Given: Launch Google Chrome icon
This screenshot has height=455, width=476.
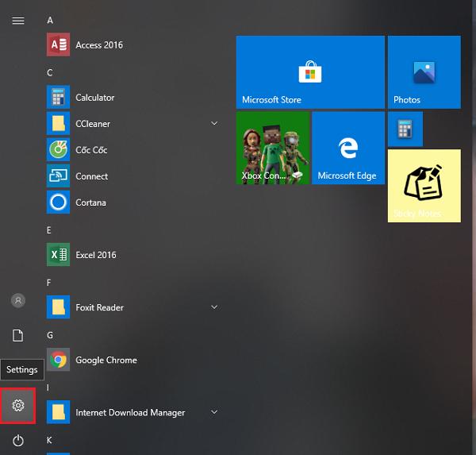Looking at the screenshot, I should [x=58, y=360].
